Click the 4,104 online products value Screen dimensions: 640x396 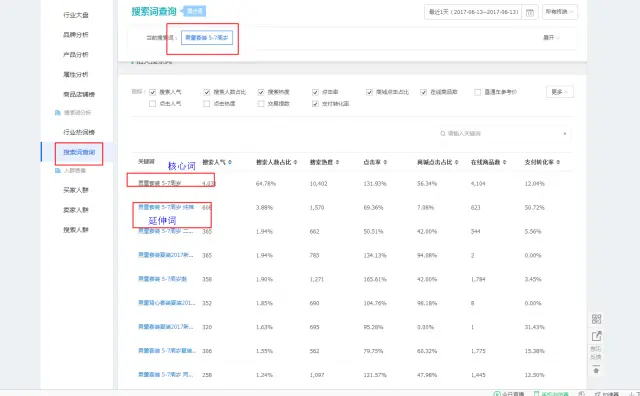click(478, 184)
